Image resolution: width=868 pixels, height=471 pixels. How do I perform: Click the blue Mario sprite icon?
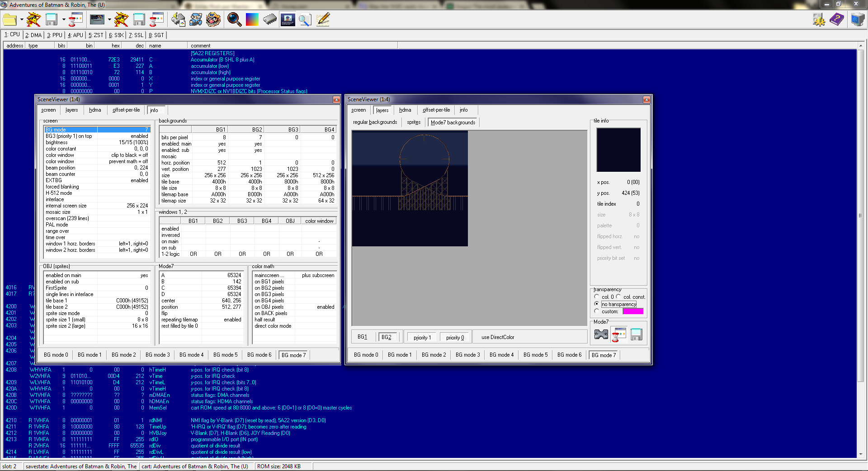pos(196,19)
